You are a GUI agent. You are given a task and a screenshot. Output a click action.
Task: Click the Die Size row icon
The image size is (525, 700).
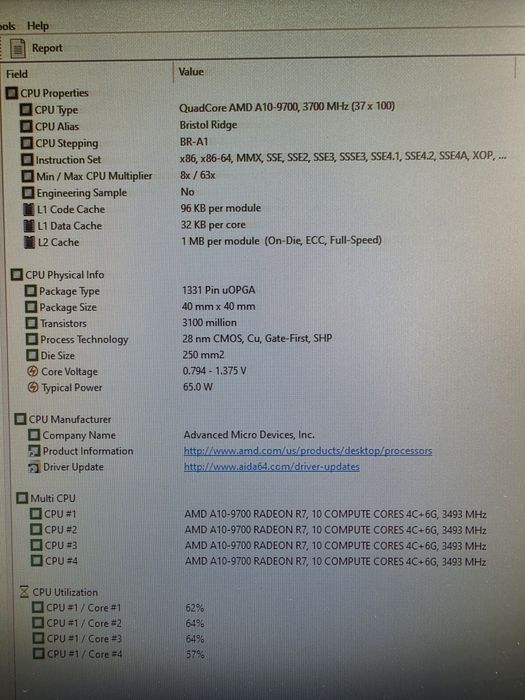pyautogui.click(x=32, y=355)
